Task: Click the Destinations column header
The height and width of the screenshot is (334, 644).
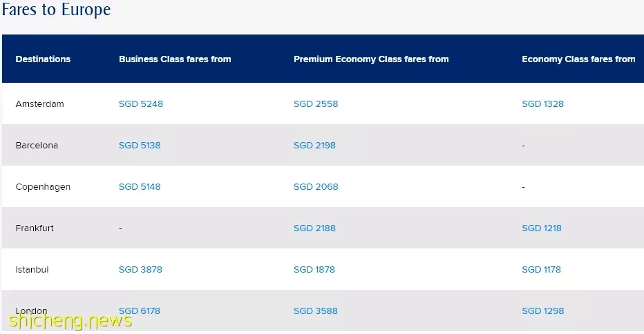Action: (x=43, y=59)
